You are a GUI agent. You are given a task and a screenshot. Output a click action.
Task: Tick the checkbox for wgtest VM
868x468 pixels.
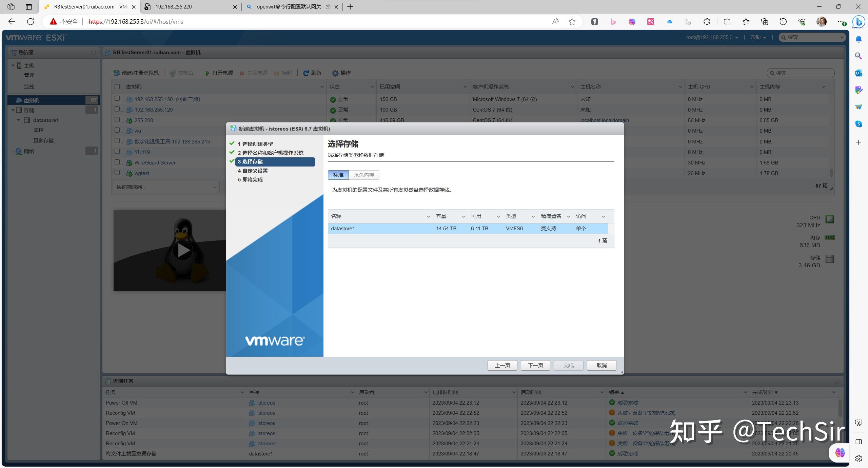tap(117, 173)
